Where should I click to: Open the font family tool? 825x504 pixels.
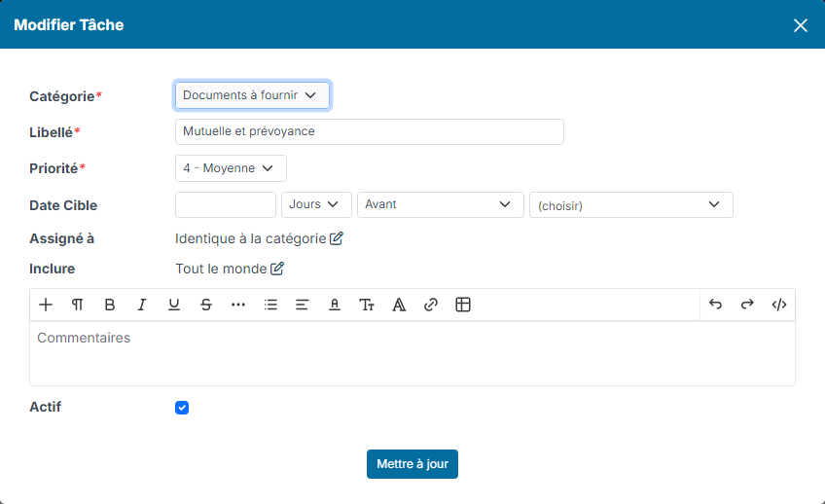399,305
